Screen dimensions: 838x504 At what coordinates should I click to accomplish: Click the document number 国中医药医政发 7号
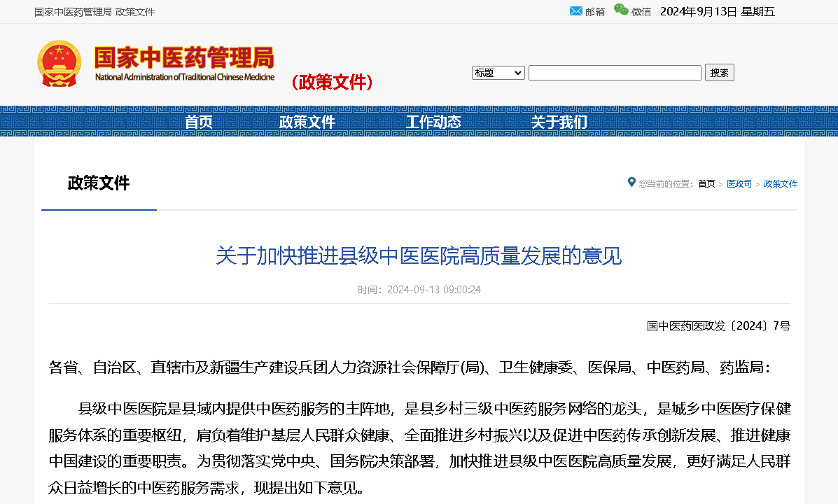pos(718,325)
